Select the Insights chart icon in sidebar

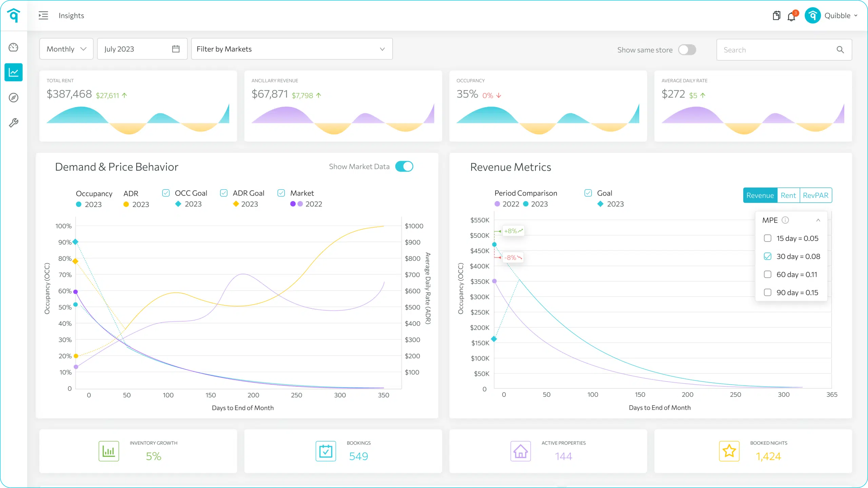tap(14, 72)
